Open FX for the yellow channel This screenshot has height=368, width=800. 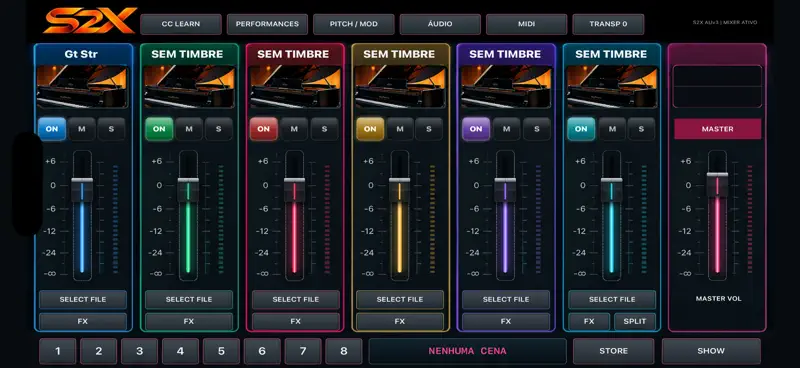click(x=400, y=322)
